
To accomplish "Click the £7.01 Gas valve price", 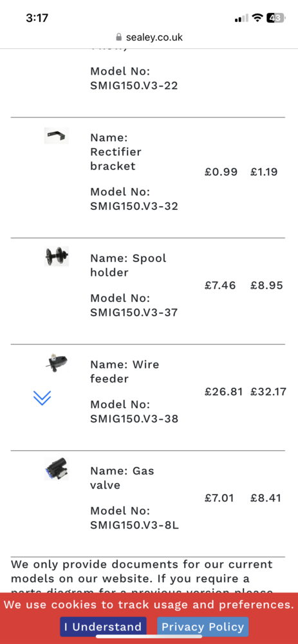I will [x=219, y=498].
